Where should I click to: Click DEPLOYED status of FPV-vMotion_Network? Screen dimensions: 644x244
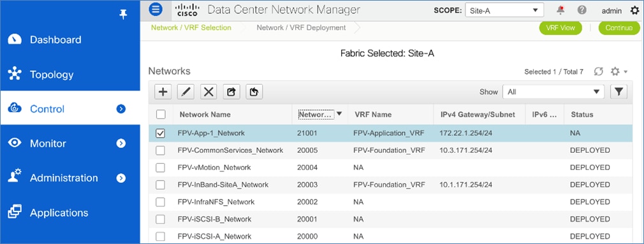tap(590, 168)
